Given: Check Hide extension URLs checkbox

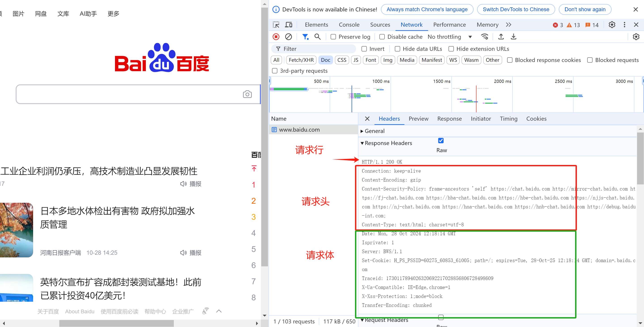Looking at the screenshot, I should point(451,49).
